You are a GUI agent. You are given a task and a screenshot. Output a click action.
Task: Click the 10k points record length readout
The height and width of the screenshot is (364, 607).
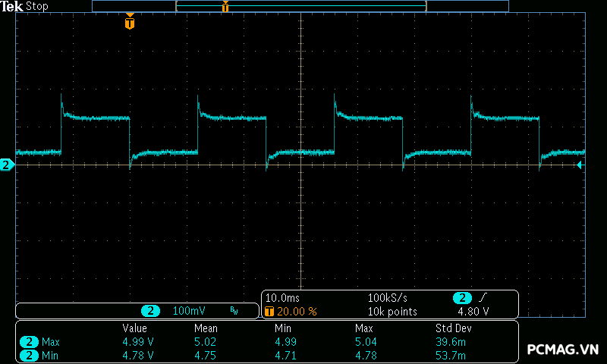392,311
